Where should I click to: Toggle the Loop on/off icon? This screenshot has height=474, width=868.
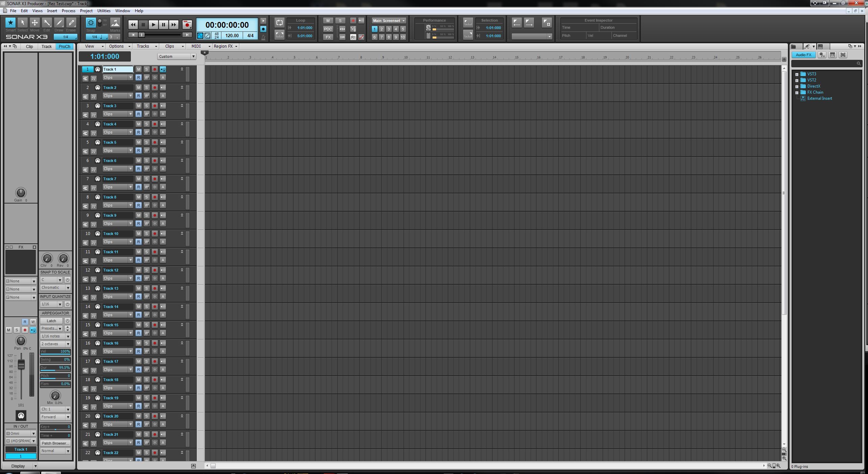tap(279, 23)
